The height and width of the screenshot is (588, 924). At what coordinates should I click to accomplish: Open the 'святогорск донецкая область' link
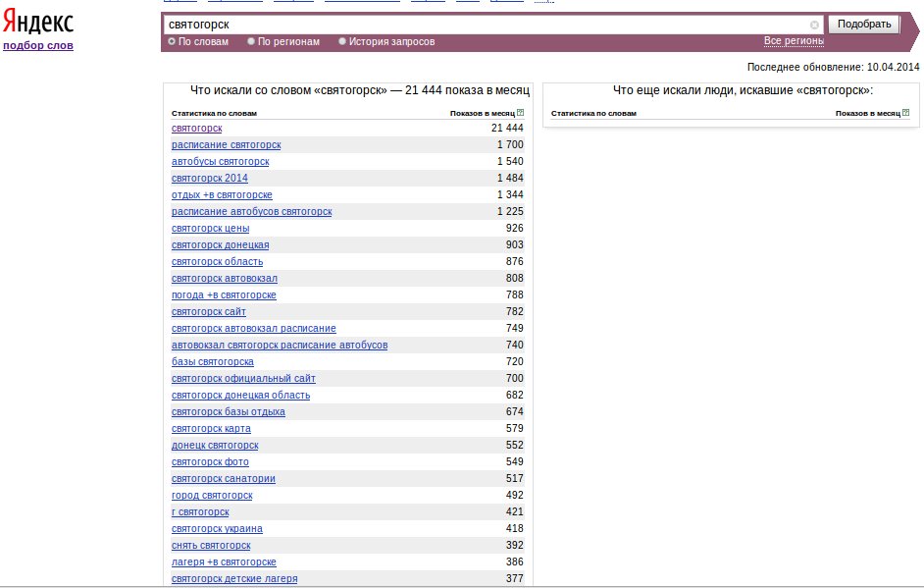point(241,396)
